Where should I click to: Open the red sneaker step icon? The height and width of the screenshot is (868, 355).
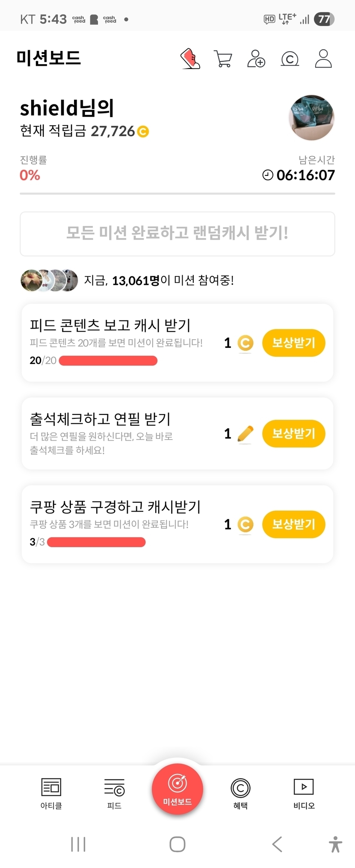tap(190, 59)
